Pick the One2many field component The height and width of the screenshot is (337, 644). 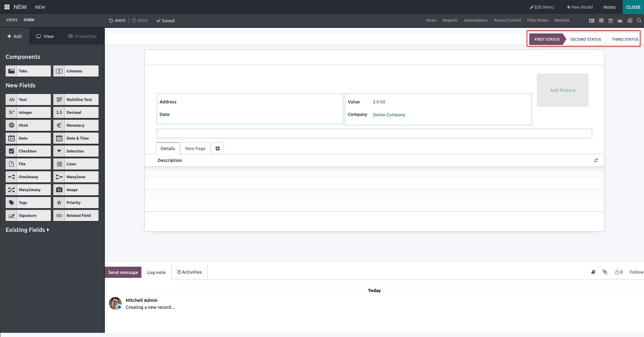click(28, 177)
